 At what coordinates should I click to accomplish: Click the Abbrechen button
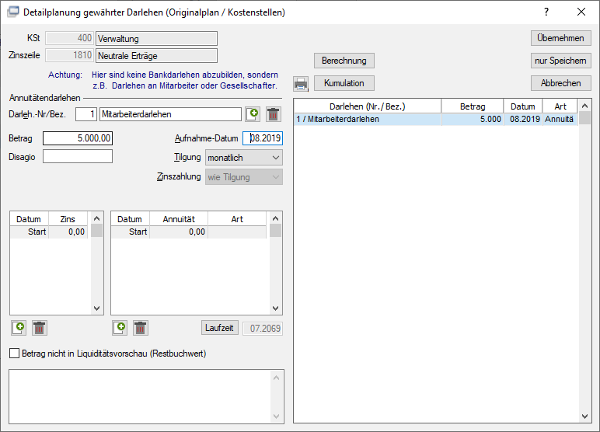(561, 83)
